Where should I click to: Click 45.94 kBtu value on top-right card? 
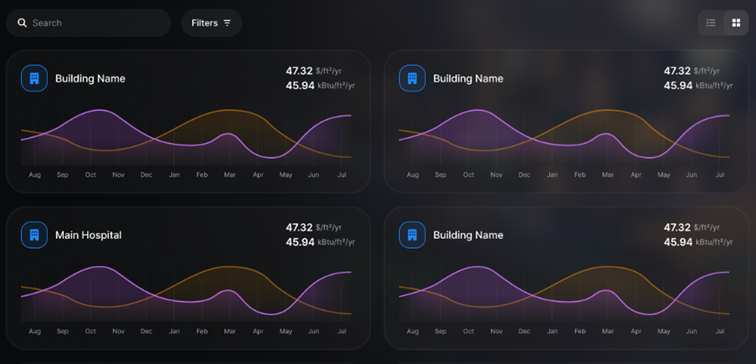[x=677, y=85]
